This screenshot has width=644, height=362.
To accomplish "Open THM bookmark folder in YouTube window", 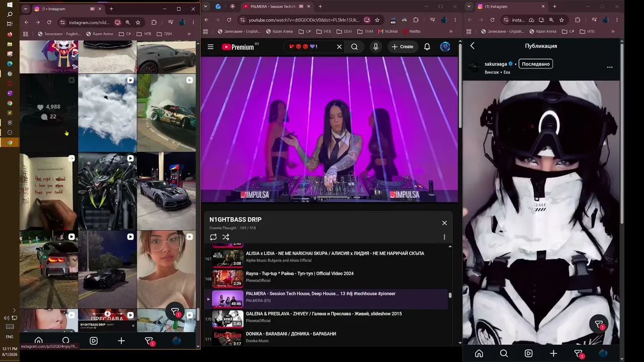I will point(365,31).
